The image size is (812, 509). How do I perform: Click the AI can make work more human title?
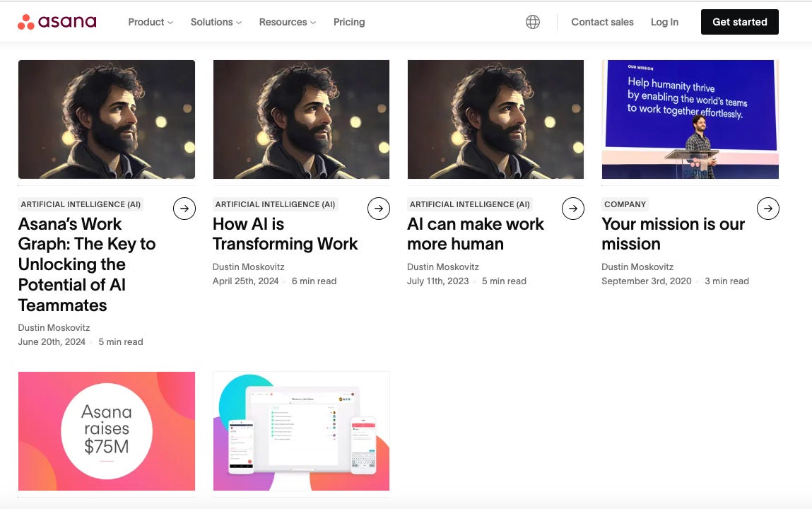click(x=476, y=234)
